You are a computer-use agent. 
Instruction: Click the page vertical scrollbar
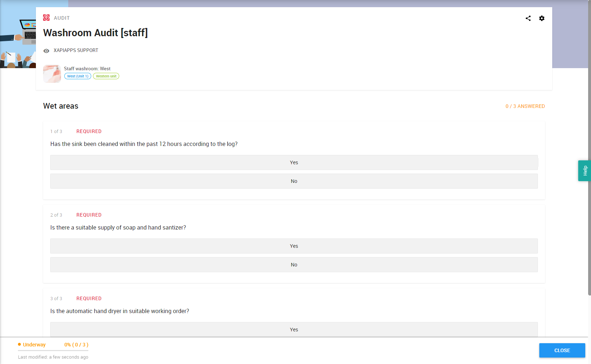590,148
